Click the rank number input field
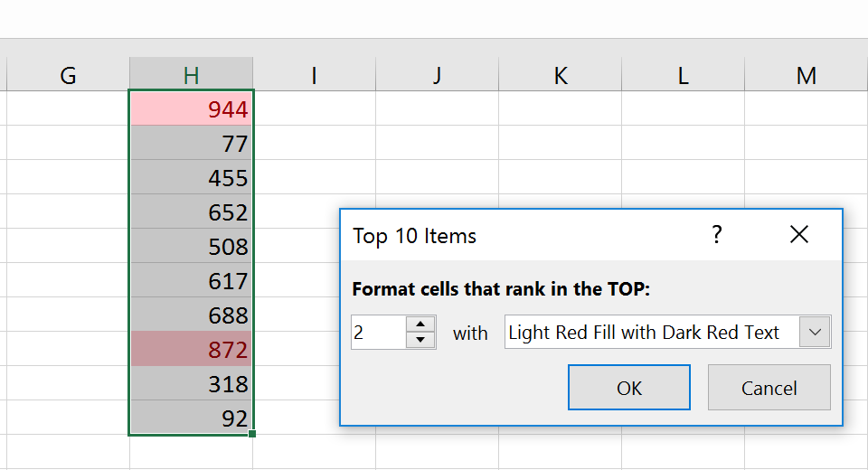This screenshot has width=868, height=470. pos(378,333)
